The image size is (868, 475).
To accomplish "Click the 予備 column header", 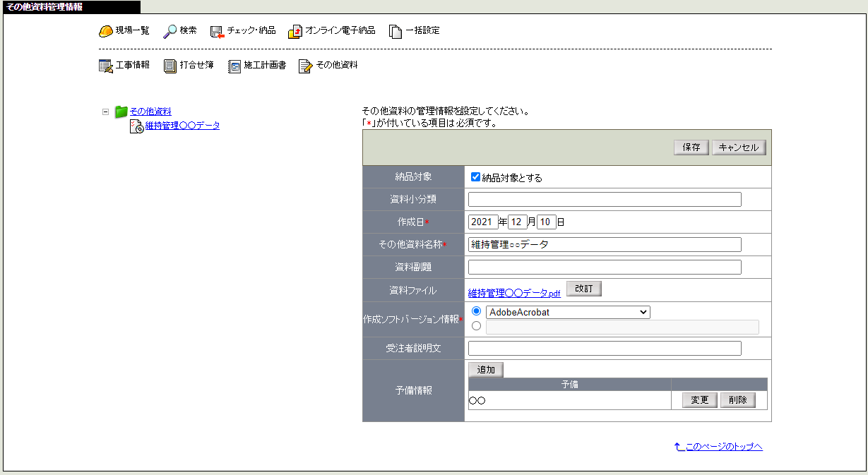I will tap(570, 384).
